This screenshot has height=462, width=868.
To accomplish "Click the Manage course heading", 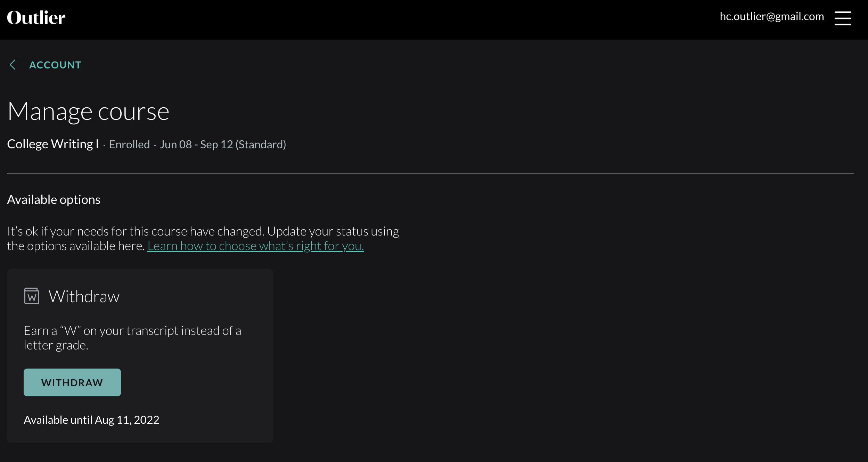I will pyautogui.click(x=88, y=112).
